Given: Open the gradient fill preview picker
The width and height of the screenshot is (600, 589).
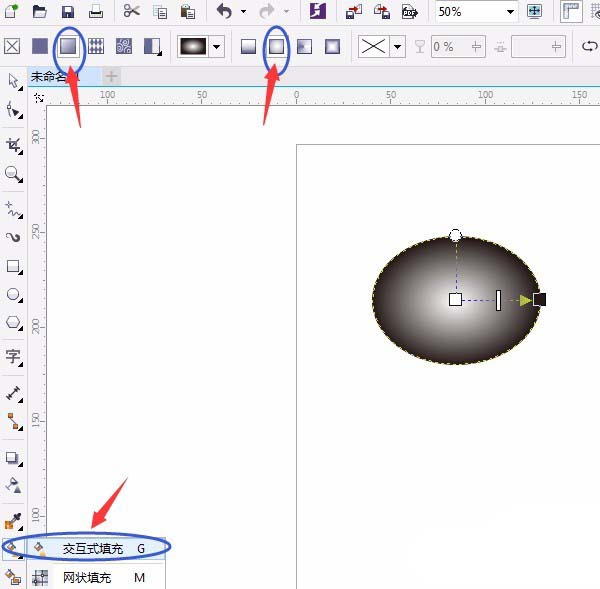Looking at the screenshot, I should [193, 47].
